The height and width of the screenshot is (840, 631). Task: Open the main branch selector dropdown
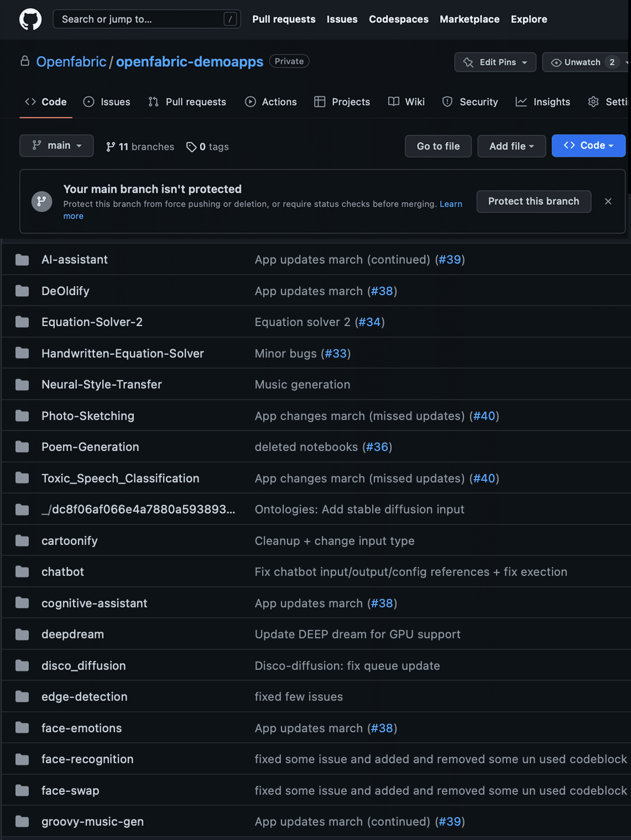[56, 146]
